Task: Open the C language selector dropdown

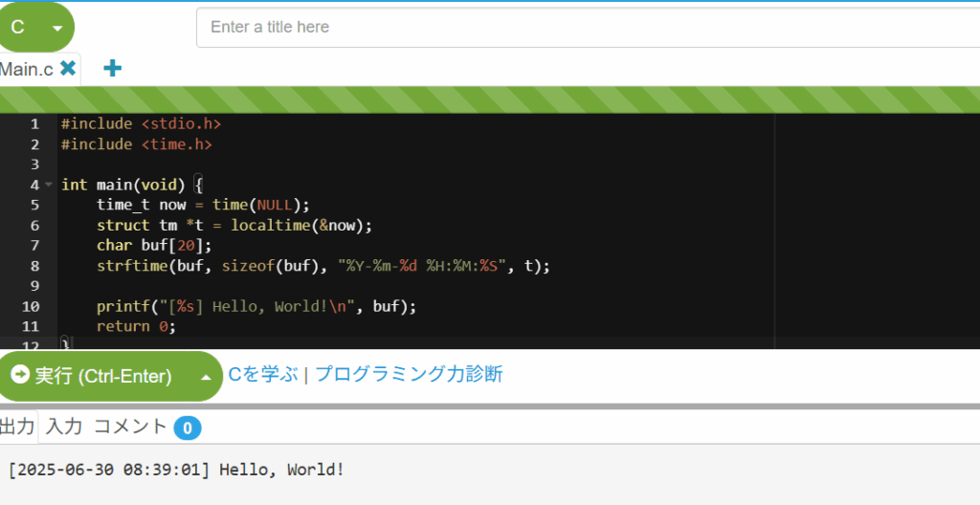Action: (x=36, y=27)
